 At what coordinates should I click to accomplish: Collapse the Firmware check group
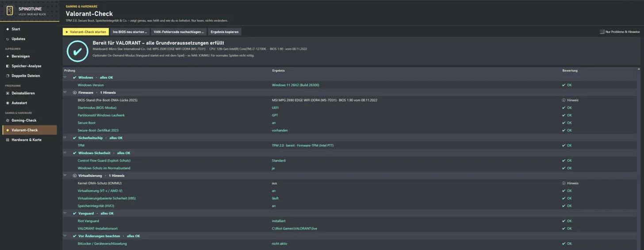pyautogui.click(x=65, y=92)
